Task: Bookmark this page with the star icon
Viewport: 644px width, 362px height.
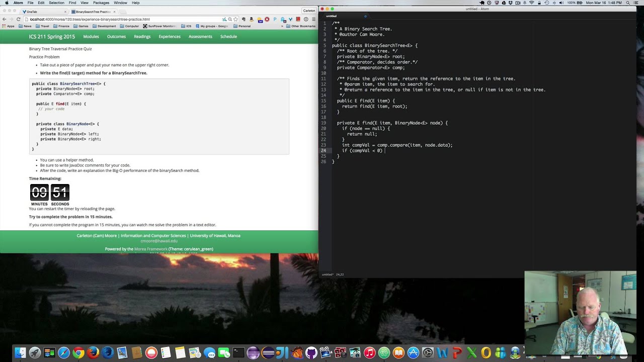Action: (235, 19)
